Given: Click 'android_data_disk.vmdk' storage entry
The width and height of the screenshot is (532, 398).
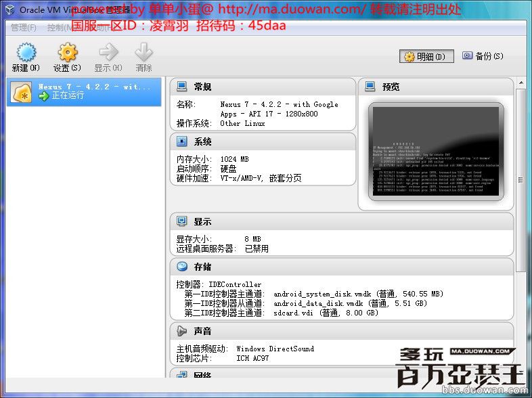Looking at the screenshot, I should pos(318,303).
